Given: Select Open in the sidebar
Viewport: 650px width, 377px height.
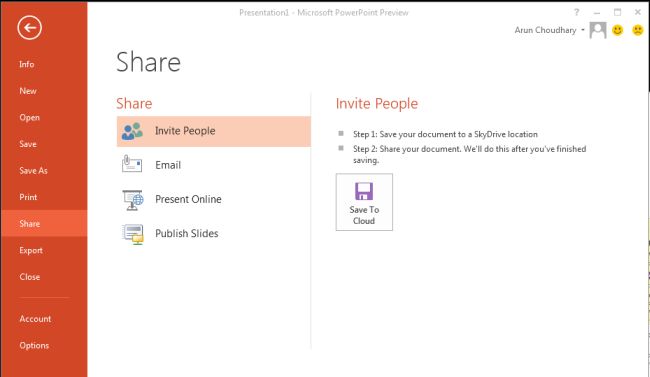Looking at the screenshot, I should pyautogui.click(x=44, y=117).
